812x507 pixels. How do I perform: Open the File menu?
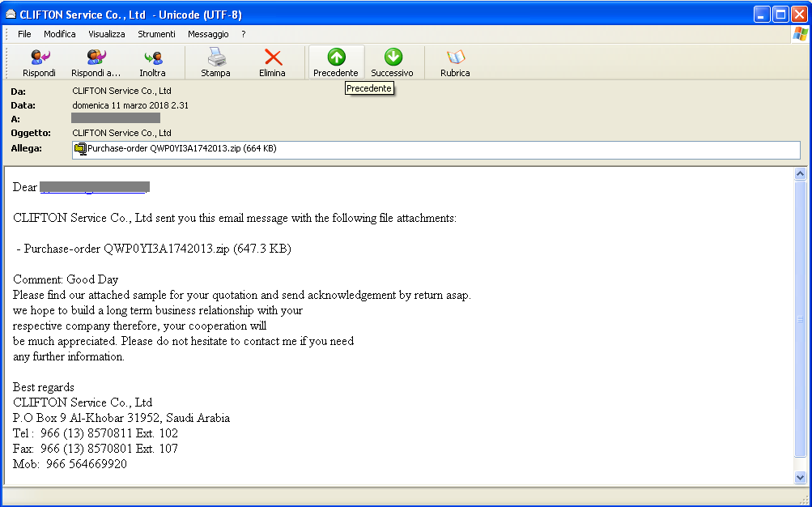point(24,34)
